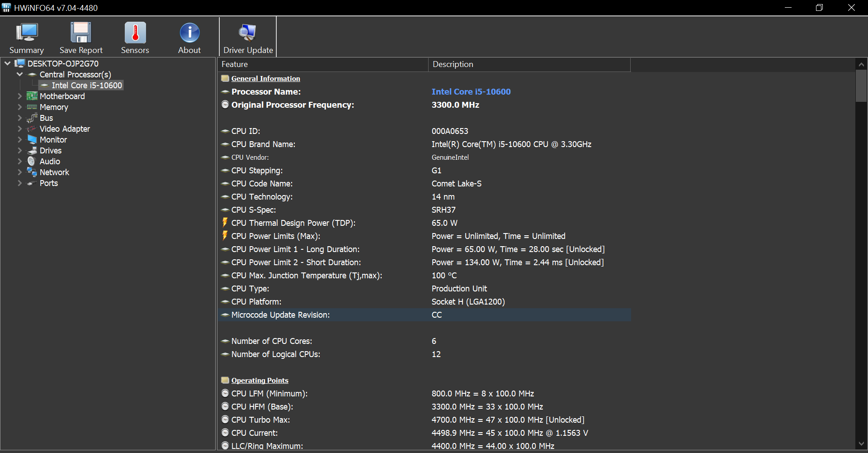Screen dimensions: 868x453
Task: Open the Summary toolbar icon
Action: pyautogui.click(x=27, y=33)
